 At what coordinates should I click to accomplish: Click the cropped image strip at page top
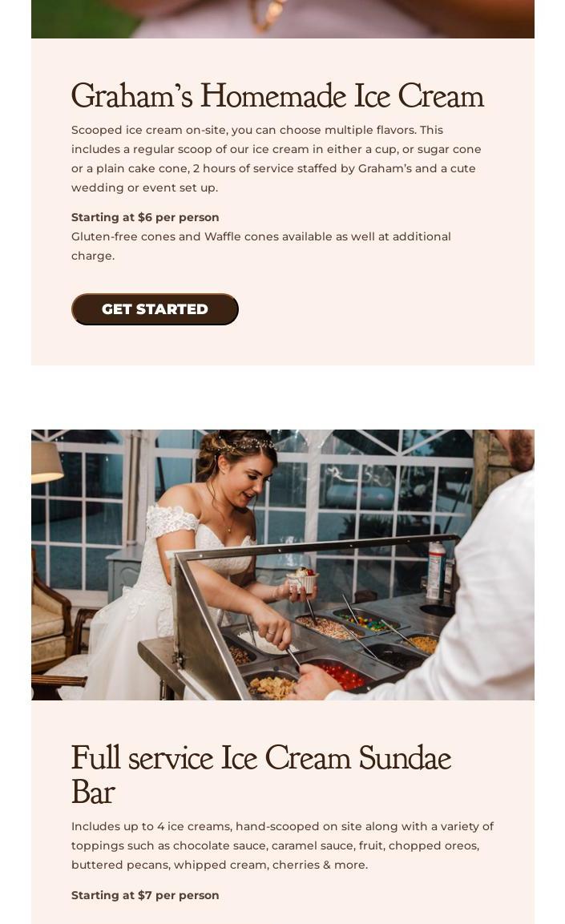(283, 19)
